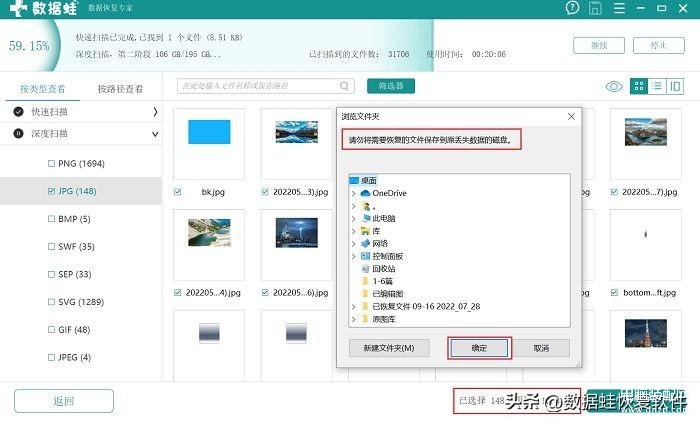Switch to thumbnail grid view
This screenshot has width=700, height=423.
(639, 86)
